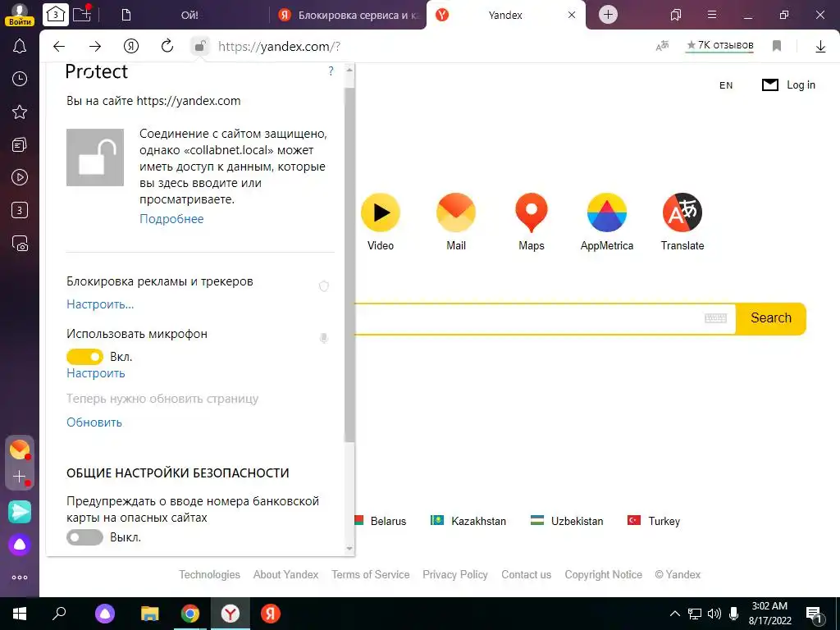Image resolution: width=840 pixels, height=630 pixels.
Task: Open Chrome from the taskbar
Action: tap(189, 614)
